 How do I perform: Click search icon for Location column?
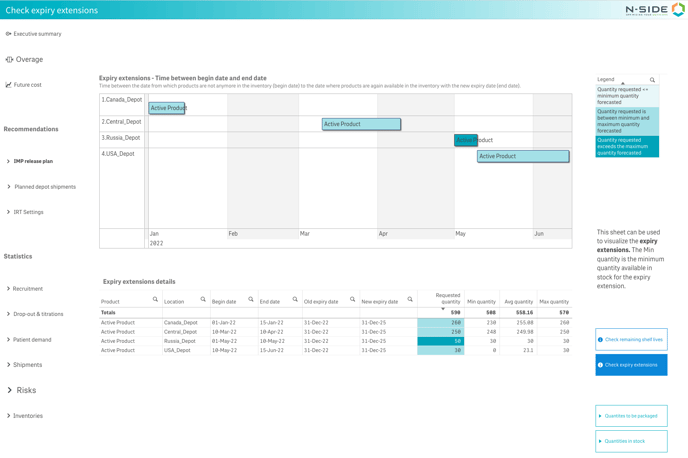click(203, 300)
